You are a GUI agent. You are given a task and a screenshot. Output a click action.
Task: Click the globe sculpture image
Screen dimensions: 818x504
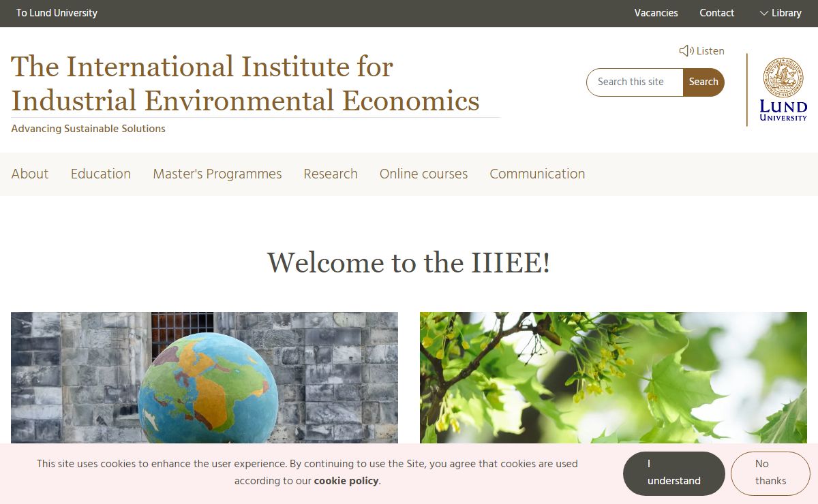pos(204,378)
